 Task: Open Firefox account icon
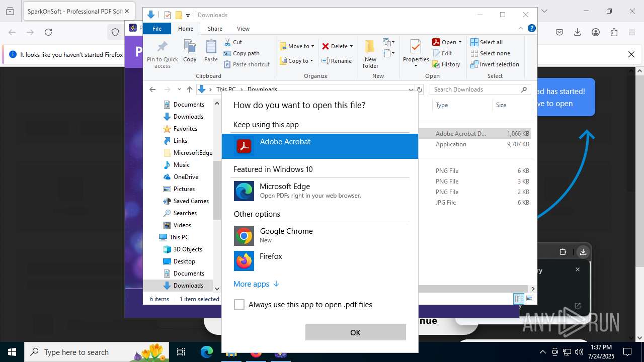click(x=596, y=32)
